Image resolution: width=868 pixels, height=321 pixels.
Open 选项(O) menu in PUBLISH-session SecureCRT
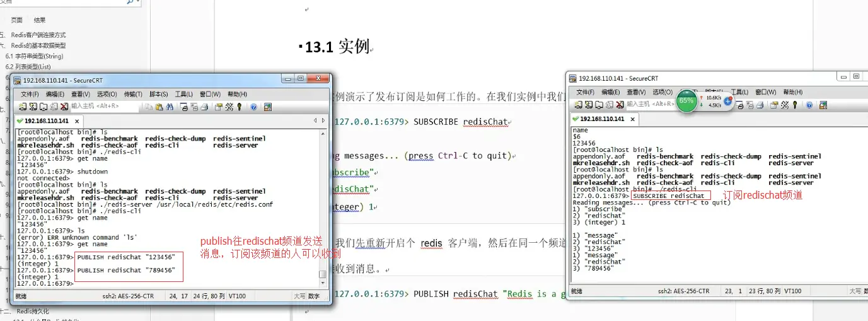click(x=107, y=94)
